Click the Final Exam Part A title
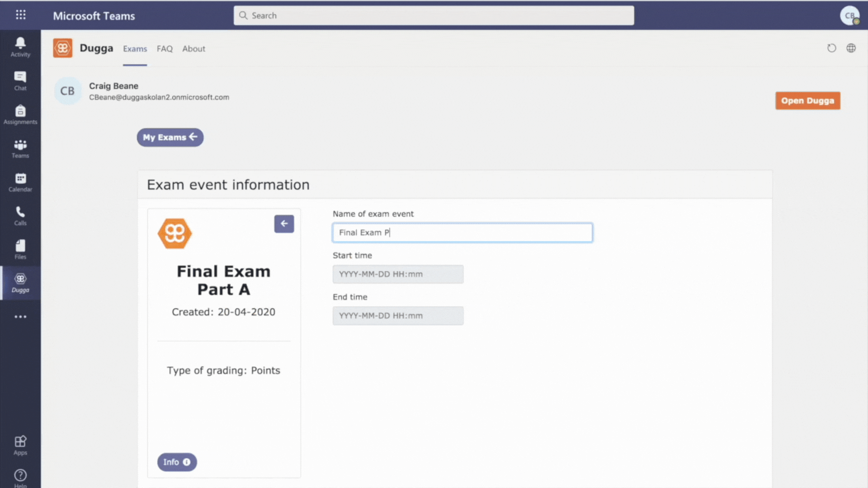The height and width of the screenshot is (488, 868). click(224, 281)
